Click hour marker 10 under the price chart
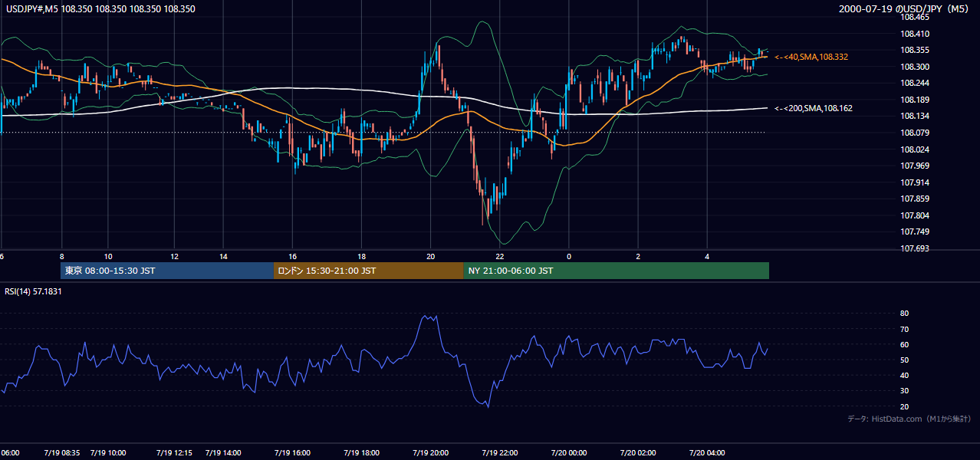 [x=108, y=256]
